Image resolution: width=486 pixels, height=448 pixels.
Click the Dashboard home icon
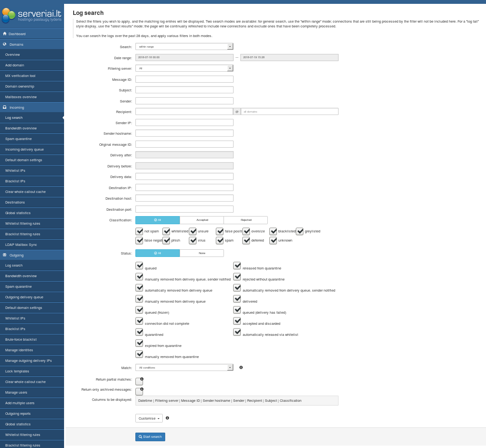pyautogui.click(x=5, y=34)
